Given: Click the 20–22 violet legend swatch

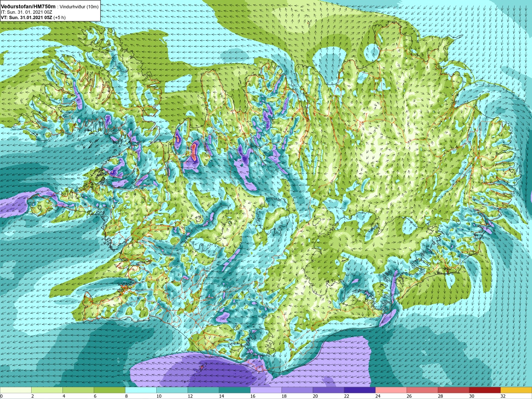Looking at the screenshot, I should (x=328, y=390).
